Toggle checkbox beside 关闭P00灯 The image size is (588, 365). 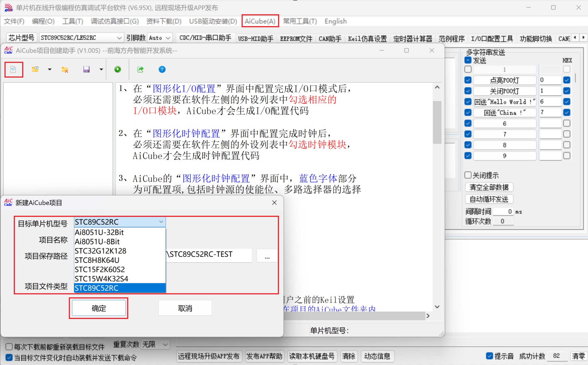click(x=468, y=91)
